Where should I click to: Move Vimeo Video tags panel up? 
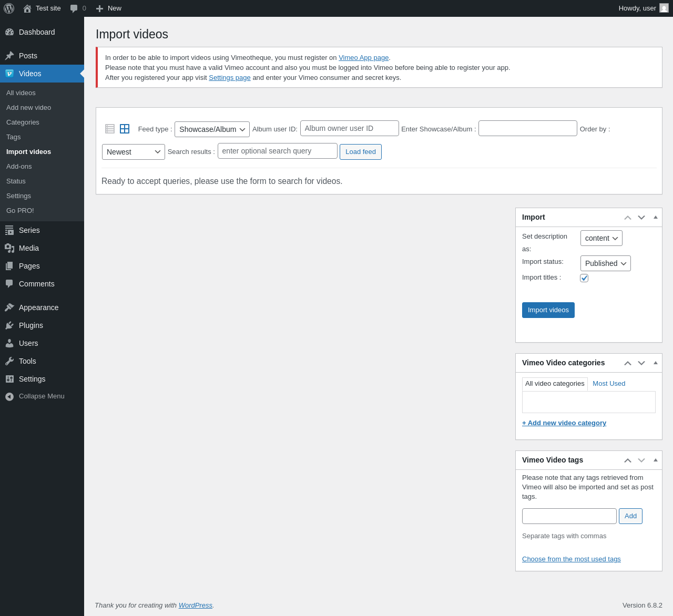pos(628,460)
